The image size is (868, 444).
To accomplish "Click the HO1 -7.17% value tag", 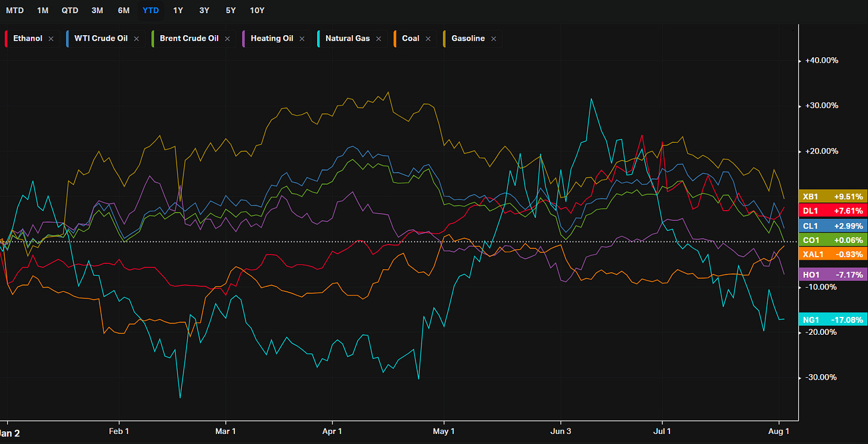I will [x=833, y=275].
